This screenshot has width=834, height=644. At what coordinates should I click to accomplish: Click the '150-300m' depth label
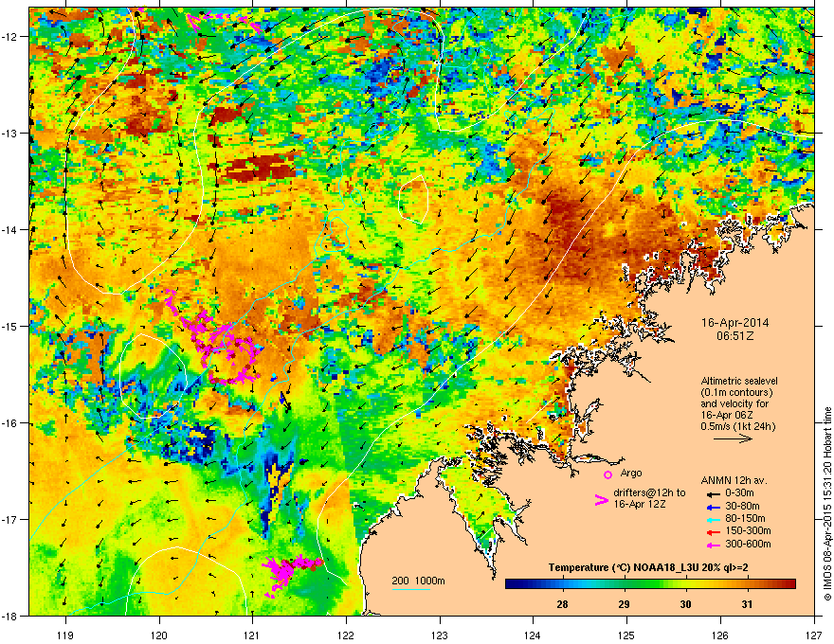tap(748, 530)
